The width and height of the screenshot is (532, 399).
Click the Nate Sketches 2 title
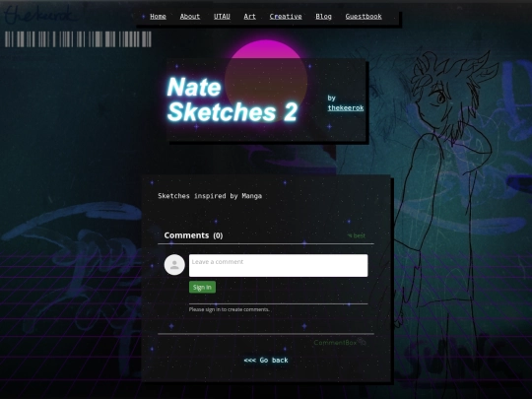click(233, 100)
